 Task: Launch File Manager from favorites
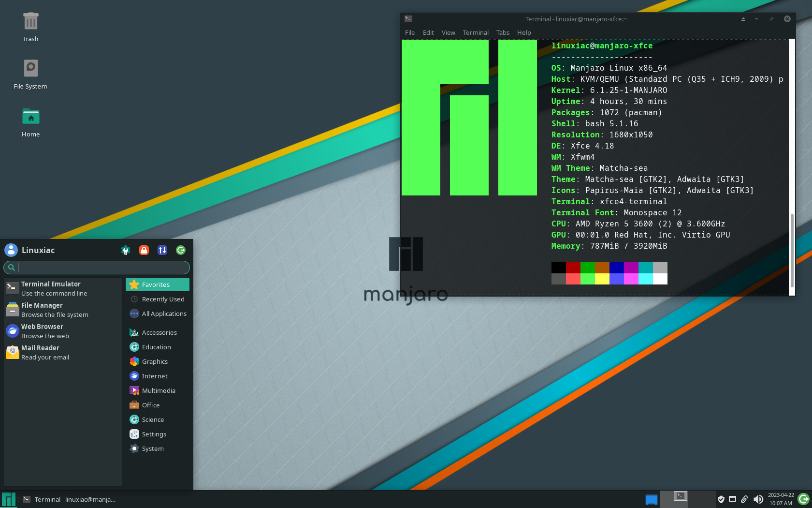[x=63, y=310]
